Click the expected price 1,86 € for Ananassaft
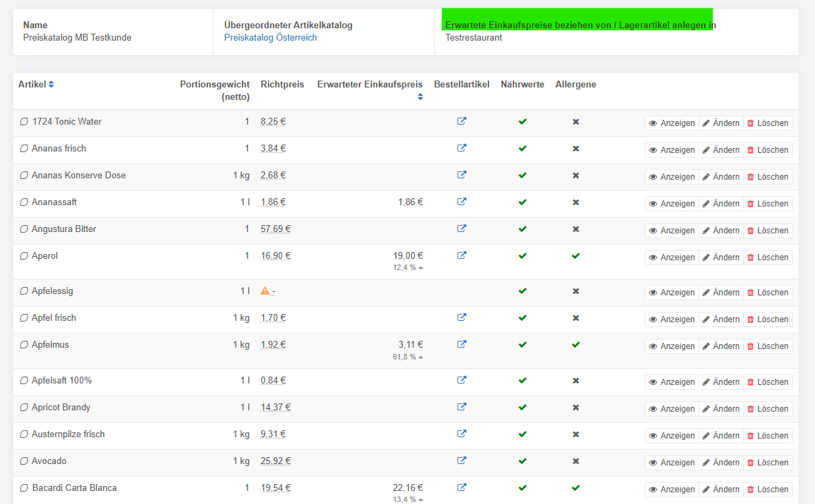815x504 pixels. point(411,202)
